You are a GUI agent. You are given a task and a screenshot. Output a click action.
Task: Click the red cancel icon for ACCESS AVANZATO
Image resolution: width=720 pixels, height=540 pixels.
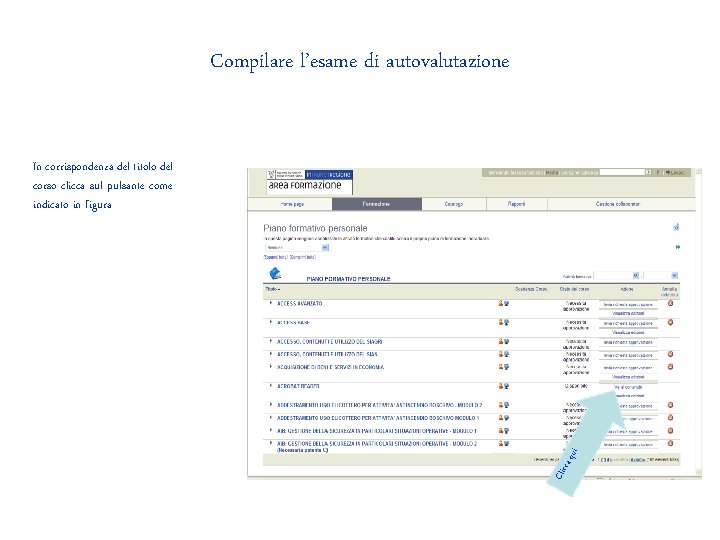coord(670,303)
